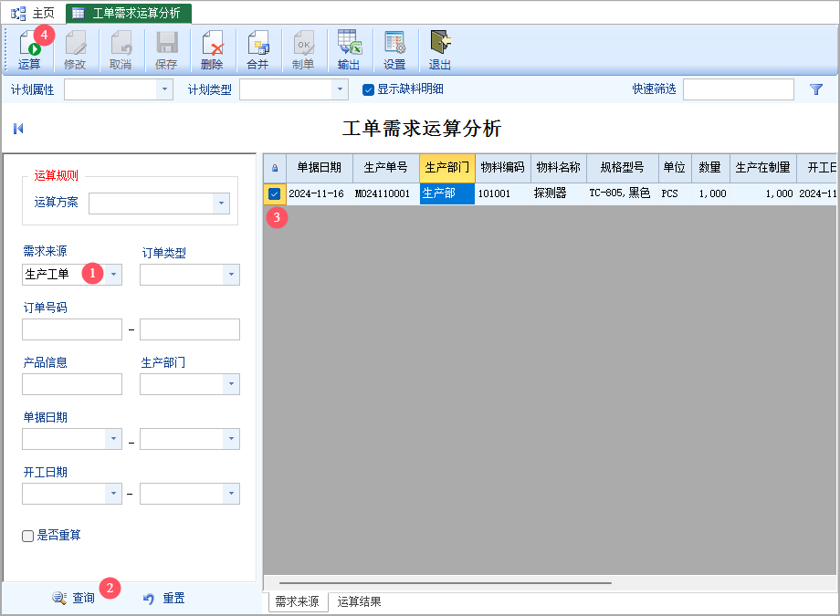840x616 pixels.
Task: Click the 单位 column header
Action: coord(675,168)
